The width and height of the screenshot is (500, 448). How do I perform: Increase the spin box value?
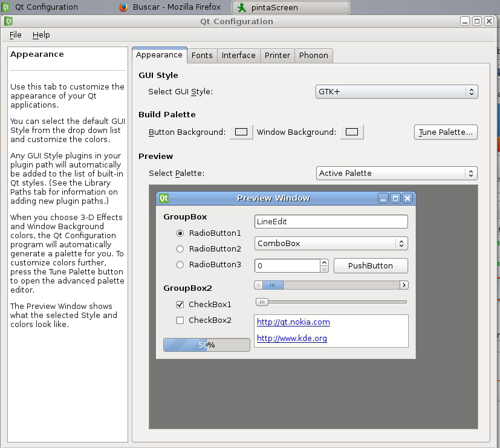(x=324, y=262)
